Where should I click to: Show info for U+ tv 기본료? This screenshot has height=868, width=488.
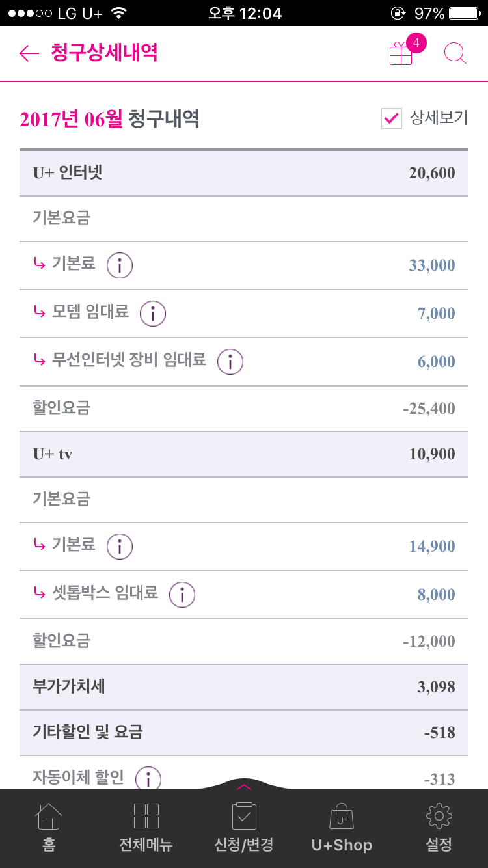pos(120,546)
